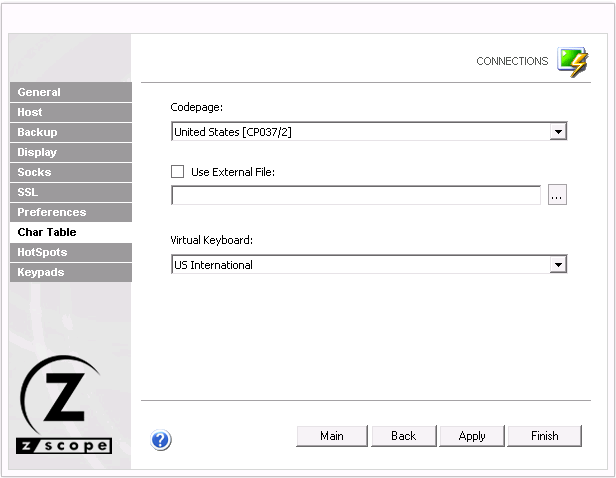616x478 pixels.
Task: Click the Main button
Action: point(332,436)
